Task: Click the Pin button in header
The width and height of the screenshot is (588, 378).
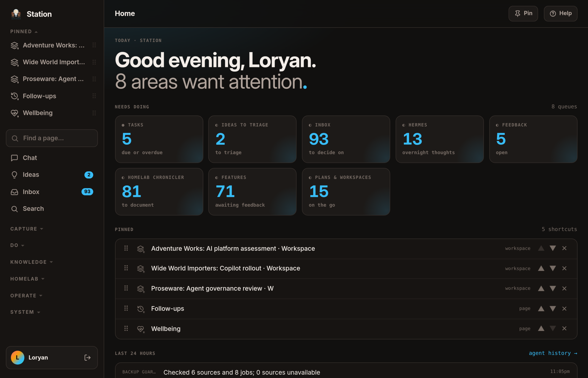Action: [523, 14]
